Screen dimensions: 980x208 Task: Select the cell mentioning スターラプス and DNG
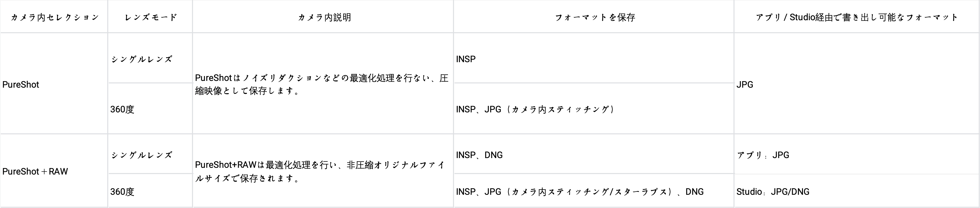point(580,192)
